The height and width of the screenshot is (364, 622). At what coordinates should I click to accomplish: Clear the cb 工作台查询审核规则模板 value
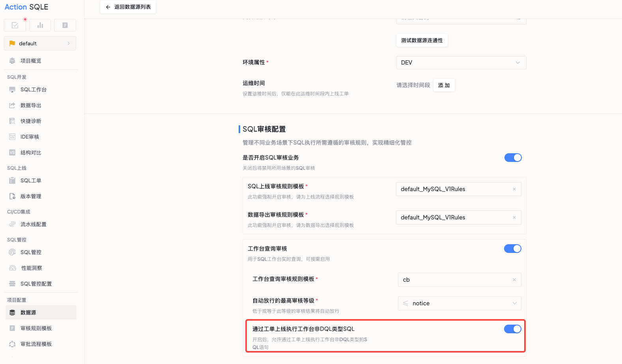514,280
